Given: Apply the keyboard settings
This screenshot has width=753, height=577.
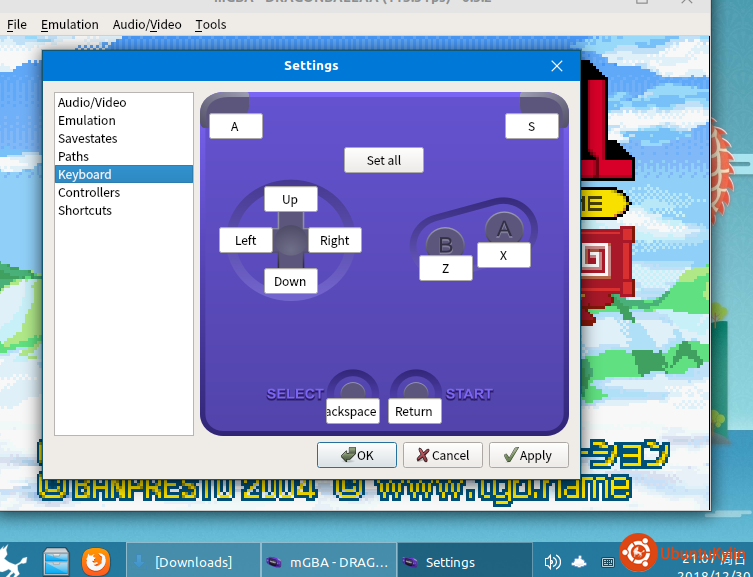Looking at the screenshot, I should [x=529, y=455].
